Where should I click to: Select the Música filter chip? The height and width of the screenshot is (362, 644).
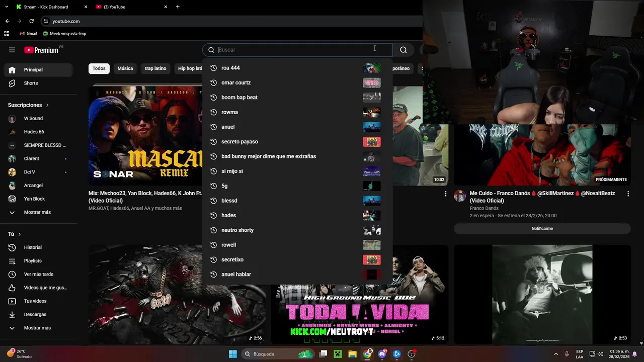(x=125, y=68)
